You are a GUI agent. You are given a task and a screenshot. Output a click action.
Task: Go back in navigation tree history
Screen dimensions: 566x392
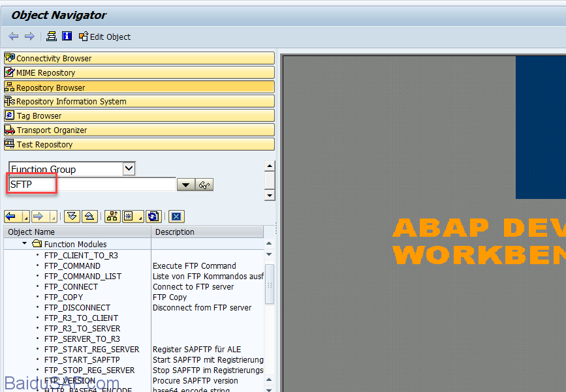tap(11, 217)
